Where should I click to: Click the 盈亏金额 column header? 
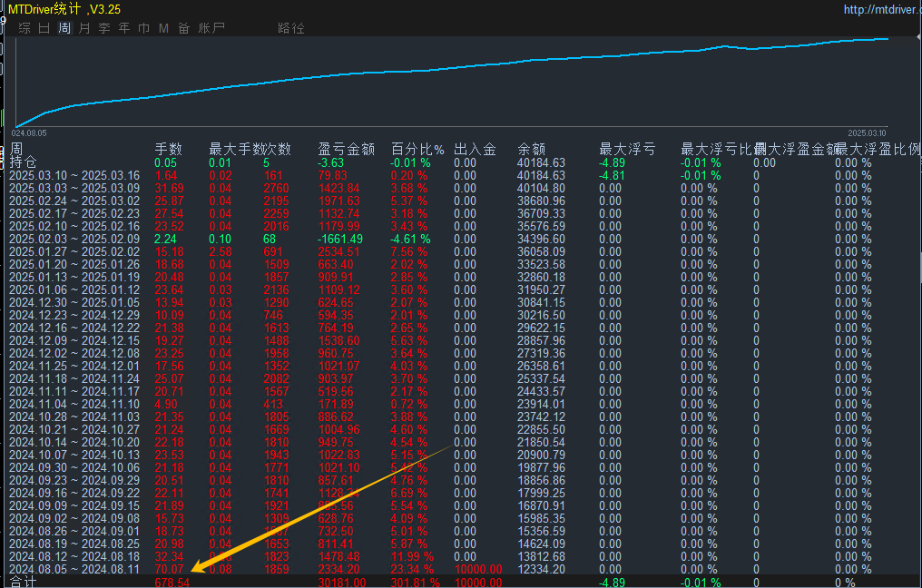pyautogui.click(x=347, y=150)
